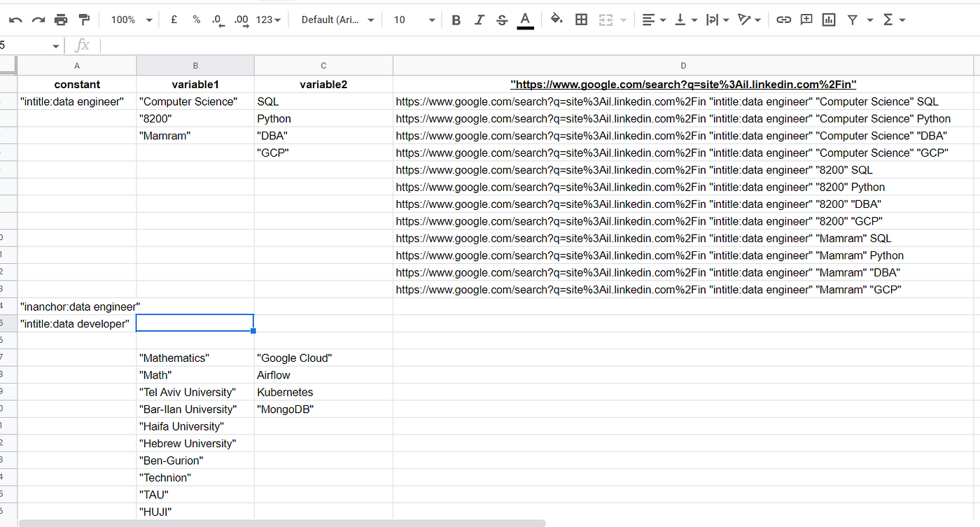980x527 pixels.
Task: Select the "Mamram" cell in column B
Action: point(195,136)
